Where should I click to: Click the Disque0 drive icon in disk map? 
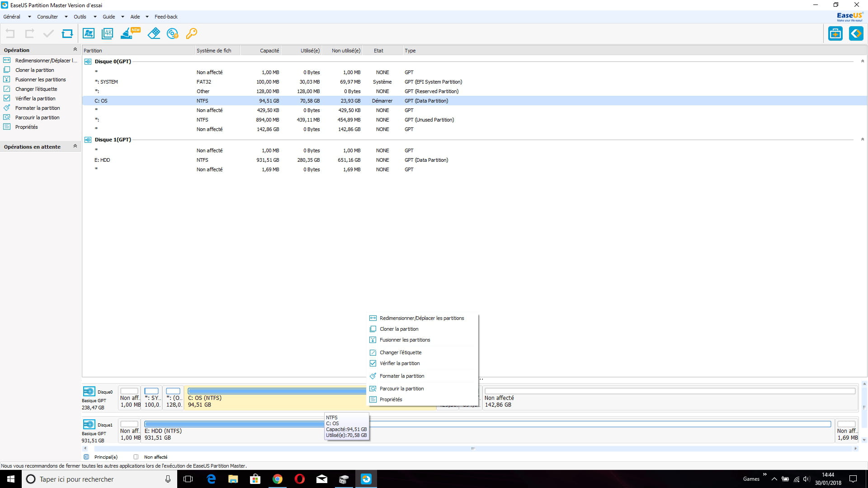[x=89, y=391]
